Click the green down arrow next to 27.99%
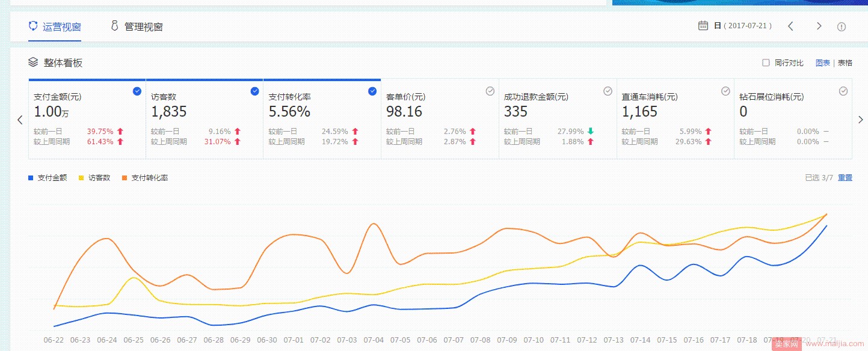The width and height of the screenshot is (868, 351). pyautogui.click(x=591, y=132)
